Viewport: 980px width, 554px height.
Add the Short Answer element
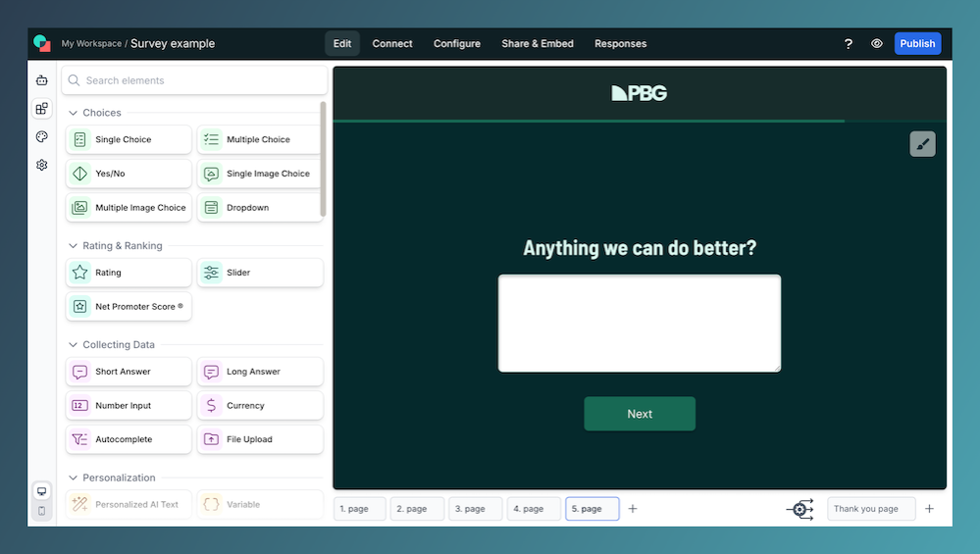tap(129, 372)
